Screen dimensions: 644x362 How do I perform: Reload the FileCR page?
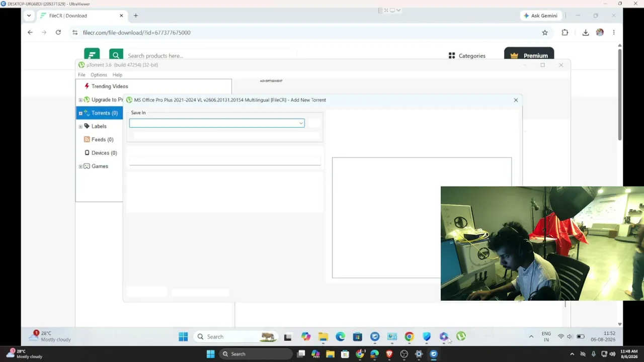coord(58,33)
